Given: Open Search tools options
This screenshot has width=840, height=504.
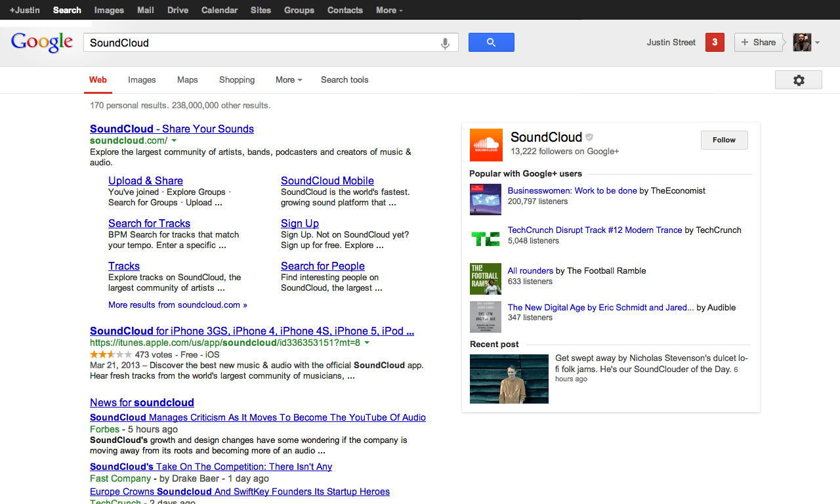Looking at the screenshot, I should [345, 80].
